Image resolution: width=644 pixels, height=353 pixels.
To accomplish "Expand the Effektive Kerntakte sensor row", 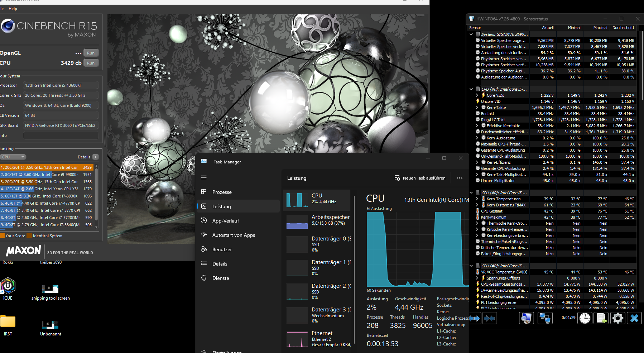I will tap(477, 126).
